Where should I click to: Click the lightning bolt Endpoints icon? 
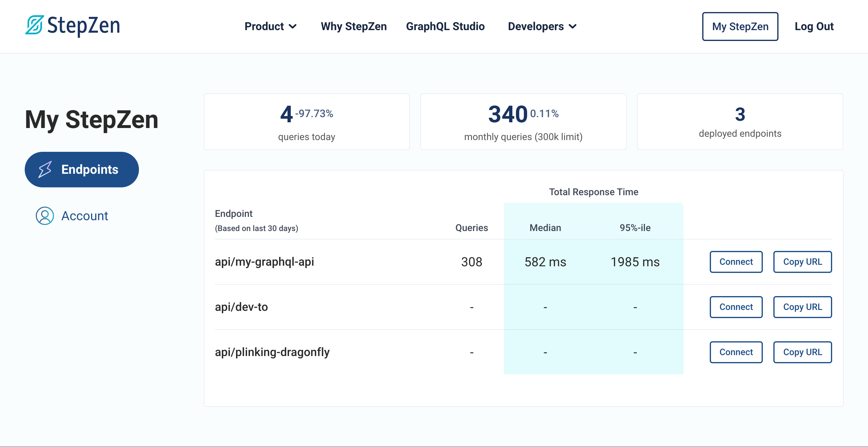45,169
